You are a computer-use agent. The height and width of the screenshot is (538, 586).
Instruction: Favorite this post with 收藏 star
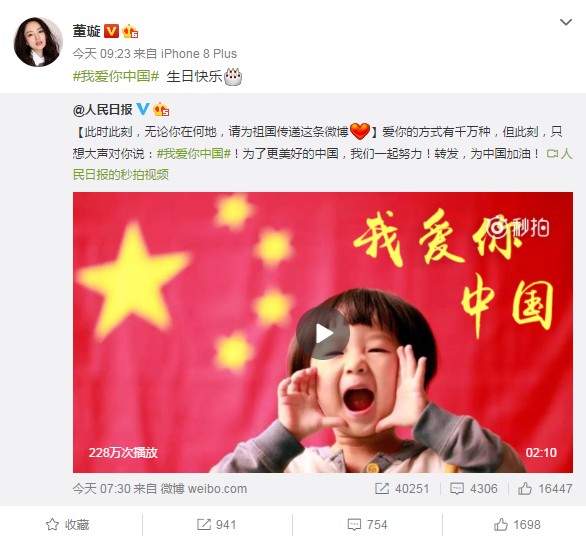click(x=67, y=525)
